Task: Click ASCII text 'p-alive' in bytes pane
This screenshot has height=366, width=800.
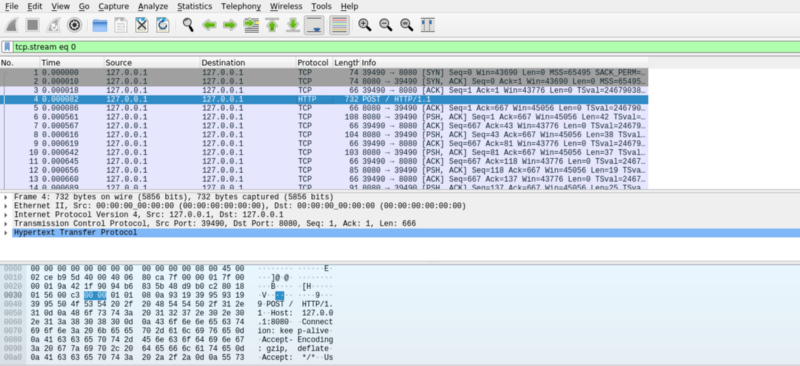Action: (x=313, y=331)
